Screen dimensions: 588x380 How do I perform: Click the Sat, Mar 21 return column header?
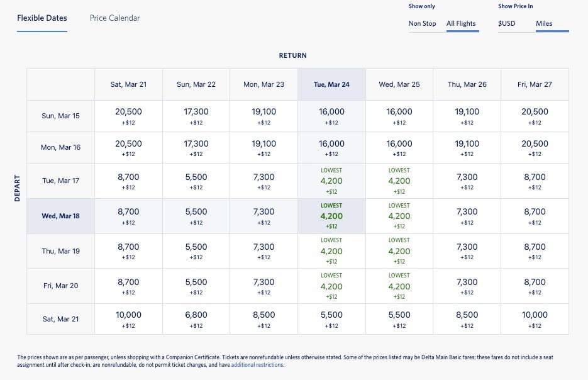[x=128, y=84]
